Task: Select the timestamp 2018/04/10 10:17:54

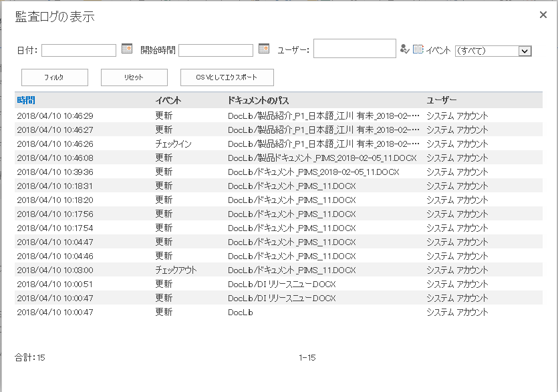Action: click(55, 228)
